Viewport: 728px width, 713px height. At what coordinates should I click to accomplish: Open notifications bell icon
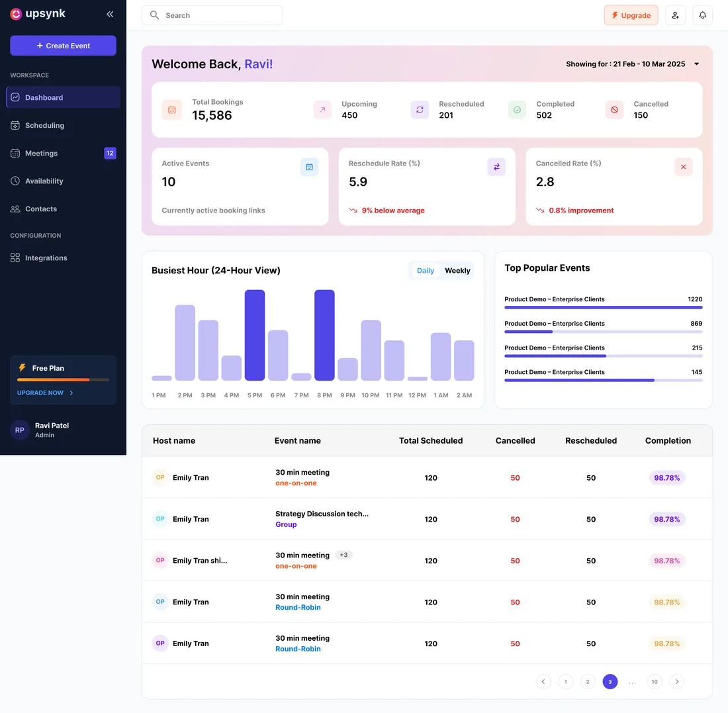702,15
